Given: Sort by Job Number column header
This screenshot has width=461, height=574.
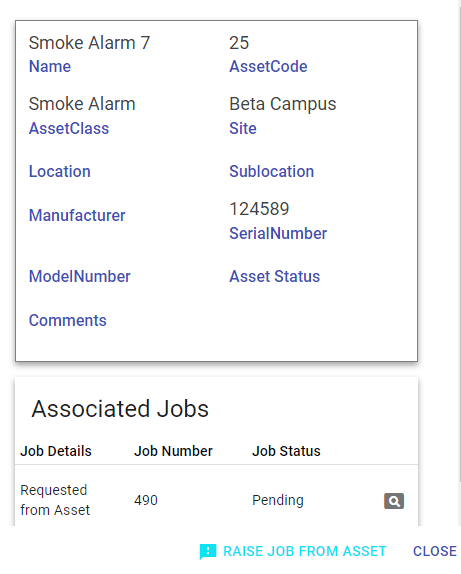Looking at the screenshot, I should pos(173,451).
